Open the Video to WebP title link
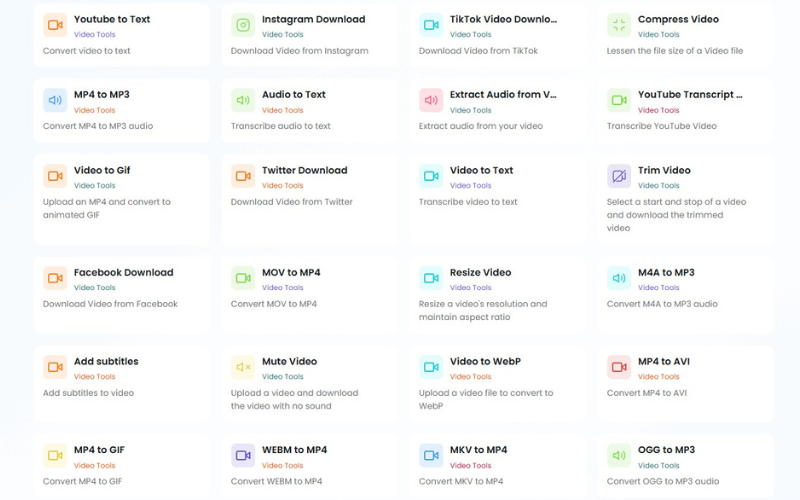Image resolution: width=800 pixels, height=500 pixels. click(x=485, y=361)
